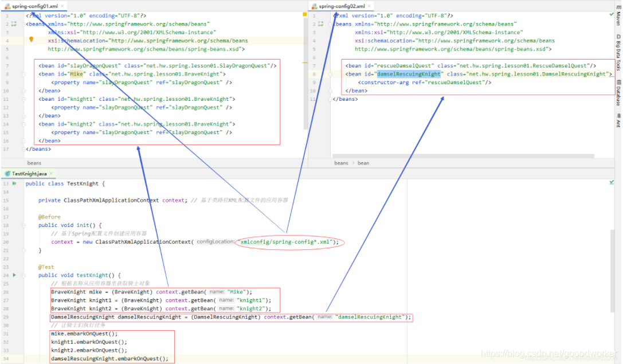
Task: Click Spring beans gutter icon in spring-config01.xml
Action: pyautogui.click(x=14, y=24)
